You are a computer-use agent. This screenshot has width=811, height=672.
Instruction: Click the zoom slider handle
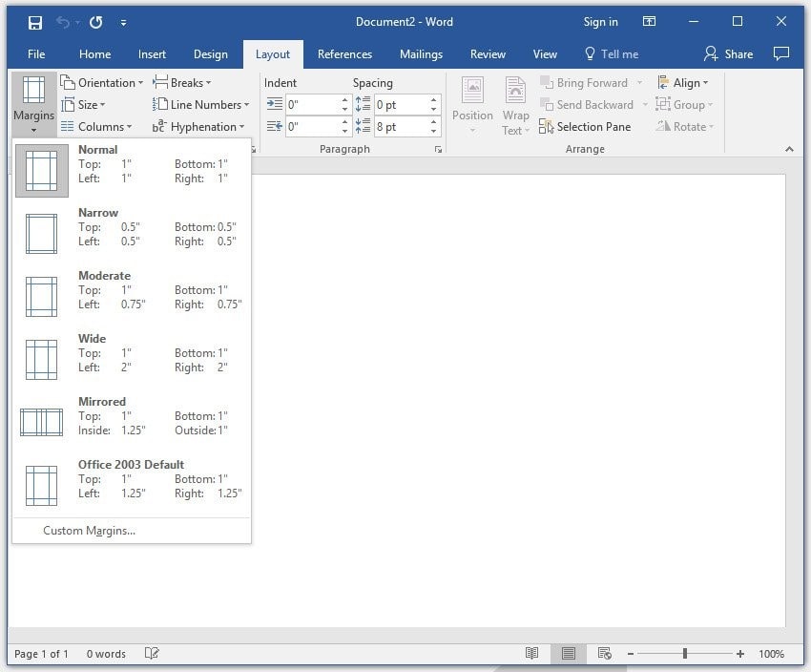pyautogui.click(x=684, y=654)
